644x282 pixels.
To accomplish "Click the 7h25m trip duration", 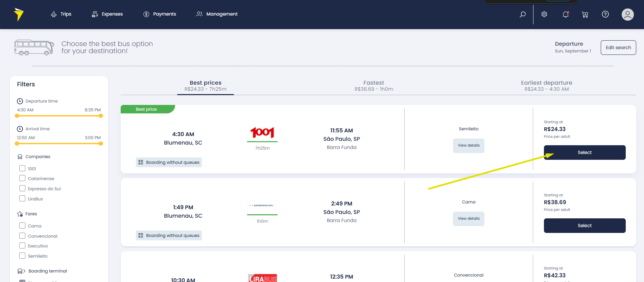I will [x=262, y=148].
